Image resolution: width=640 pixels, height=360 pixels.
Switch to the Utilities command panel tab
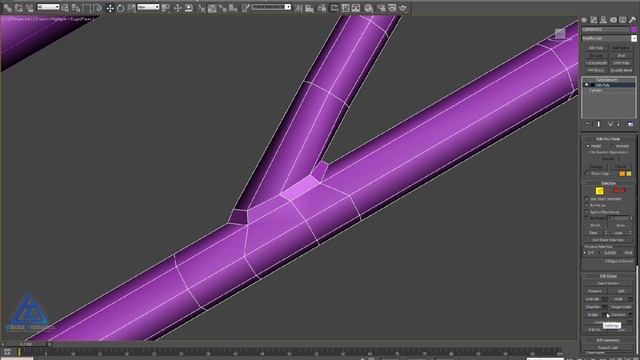click(x=633, y=20)
